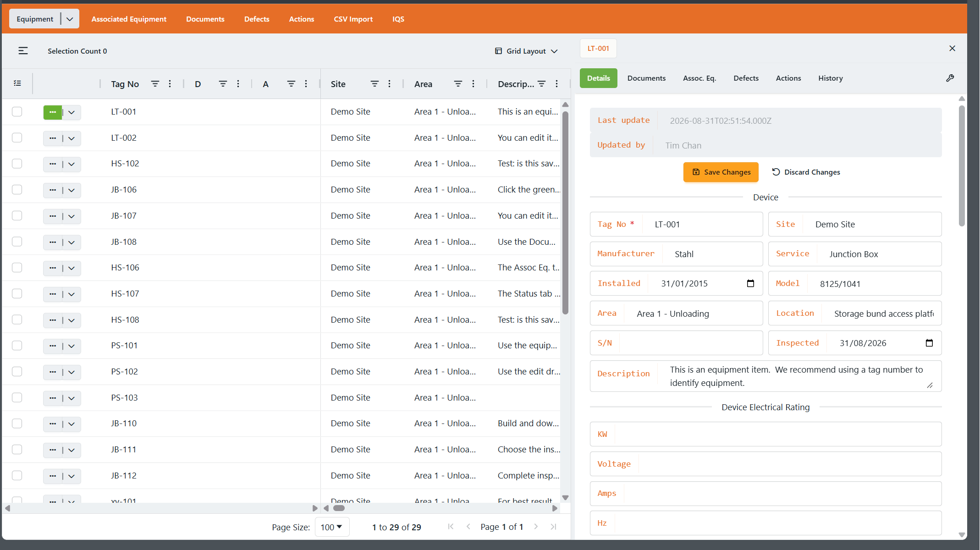Open CSV Import in top menu
The image size is (980, 550).
click(x=353, y=19)
